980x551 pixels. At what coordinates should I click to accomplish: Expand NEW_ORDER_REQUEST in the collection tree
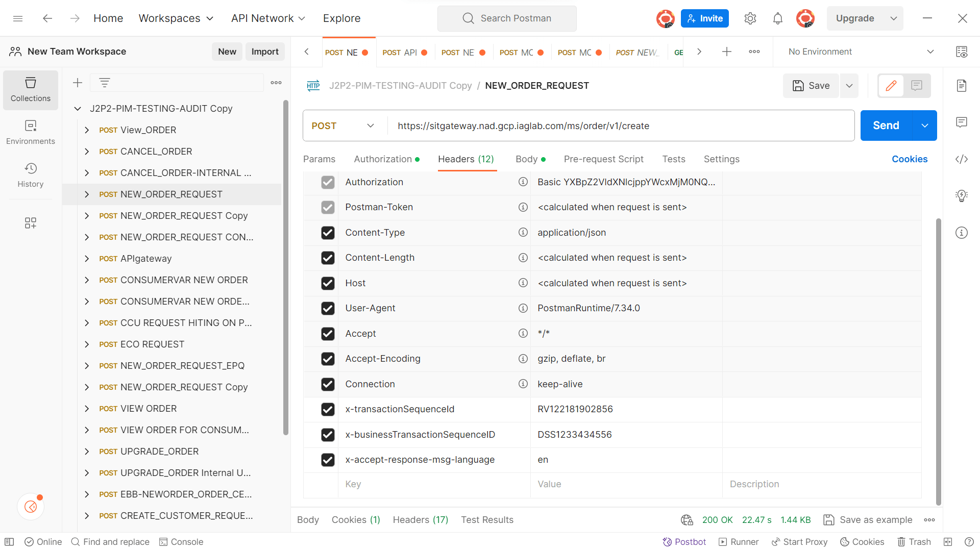tap(86, 194)
